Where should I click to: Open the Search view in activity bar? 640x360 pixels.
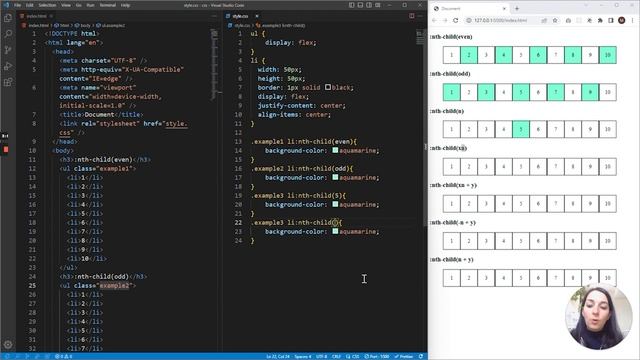pos(8,34)
